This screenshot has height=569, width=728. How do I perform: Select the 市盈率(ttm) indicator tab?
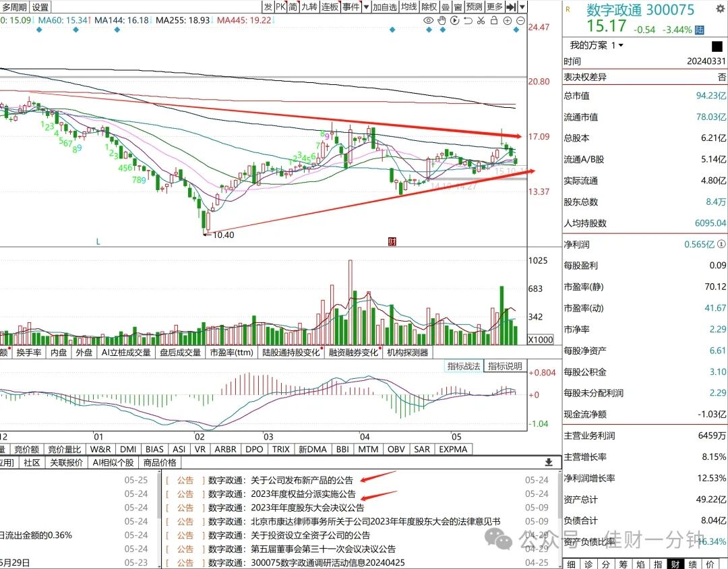pyautogui.click(x=231, y=353)
